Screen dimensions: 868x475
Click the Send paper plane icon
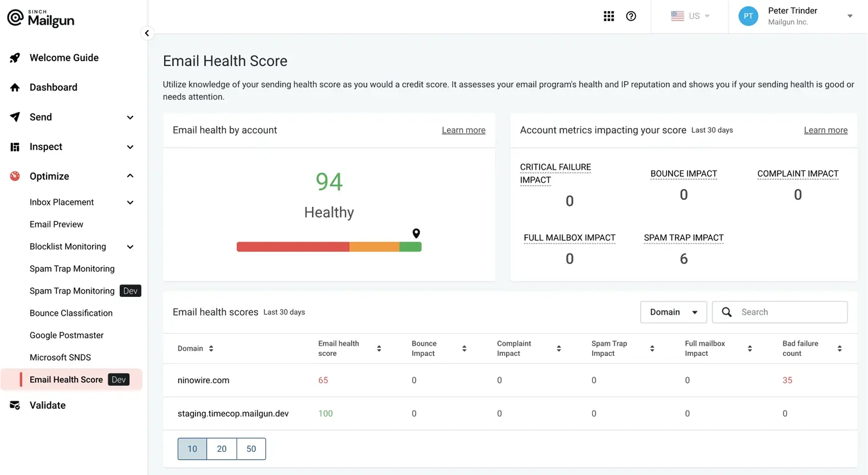click(15, 117)
